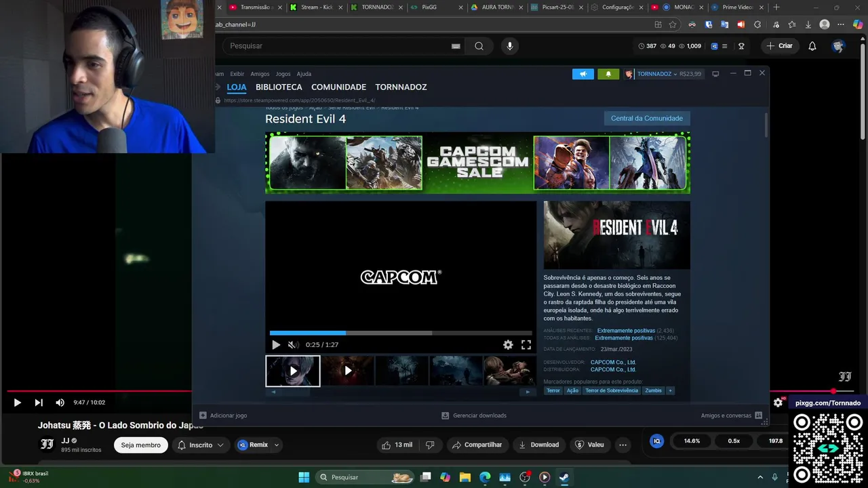The image size is (868, 488).
Task: Open more actions three dots
Action: pyautogui.click(x=623, y=445)
